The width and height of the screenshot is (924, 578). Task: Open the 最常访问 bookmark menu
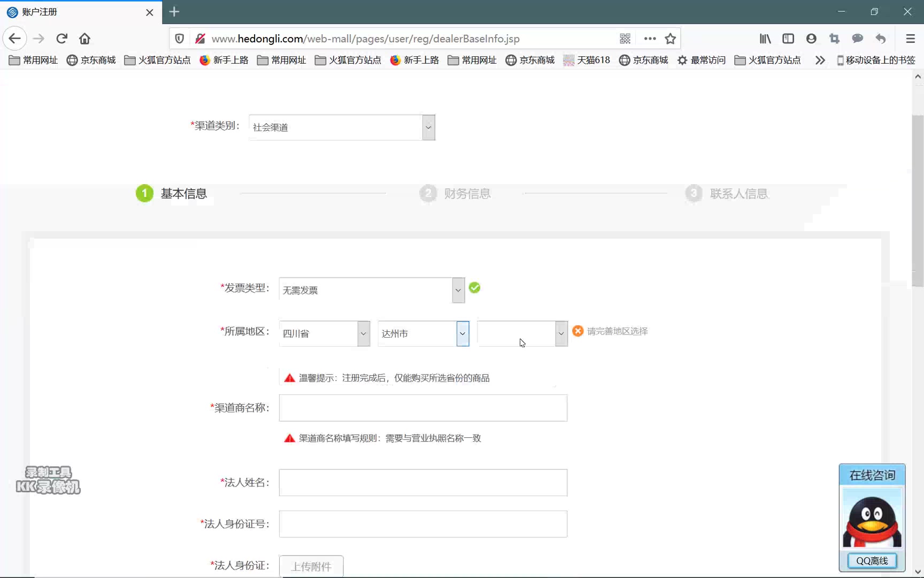pos(701,60)
